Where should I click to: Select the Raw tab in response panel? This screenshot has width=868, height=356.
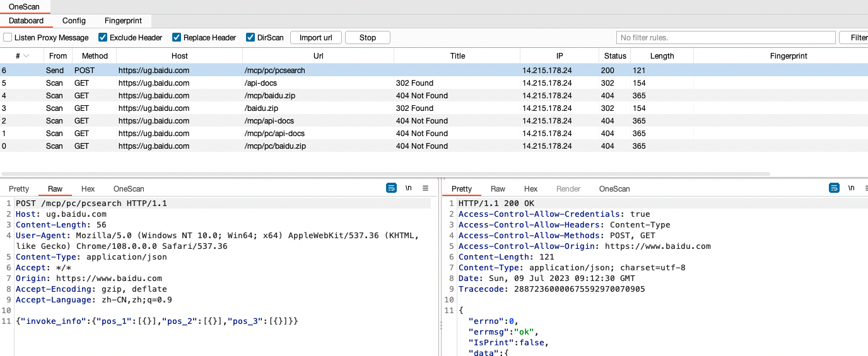tap(498, 188)
